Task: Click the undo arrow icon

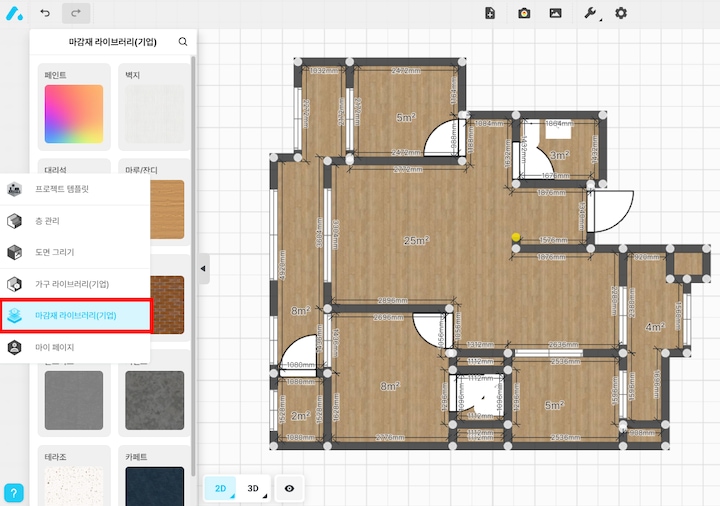Action: [45, 13]
